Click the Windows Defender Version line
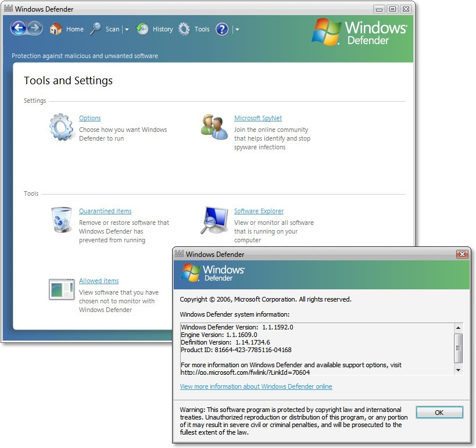Image resolution: width=476 pixels, height=448 pixels. coord(237,327)
